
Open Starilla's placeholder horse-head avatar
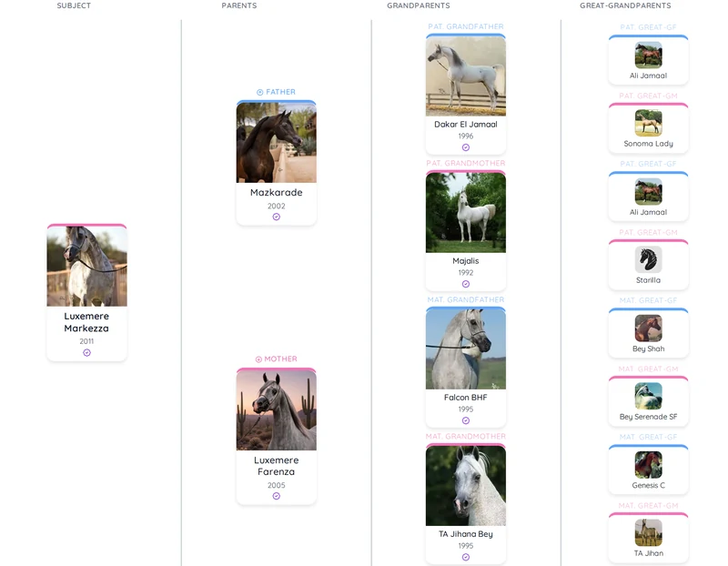(x=648, y=259)
